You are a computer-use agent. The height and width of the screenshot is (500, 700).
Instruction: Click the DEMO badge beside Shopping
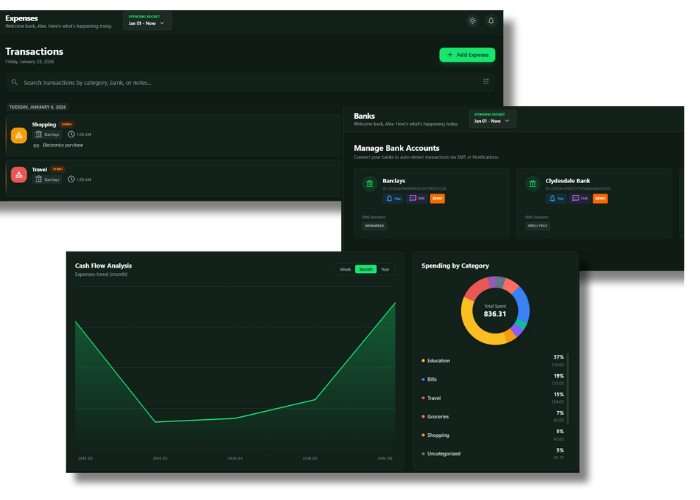click(67, 124)
